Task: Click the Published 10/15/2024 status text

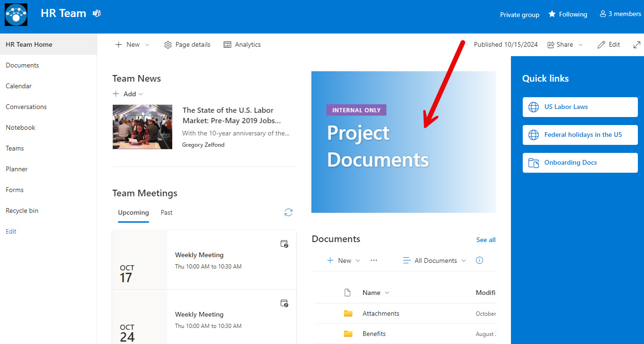Action: click(506, 44)
